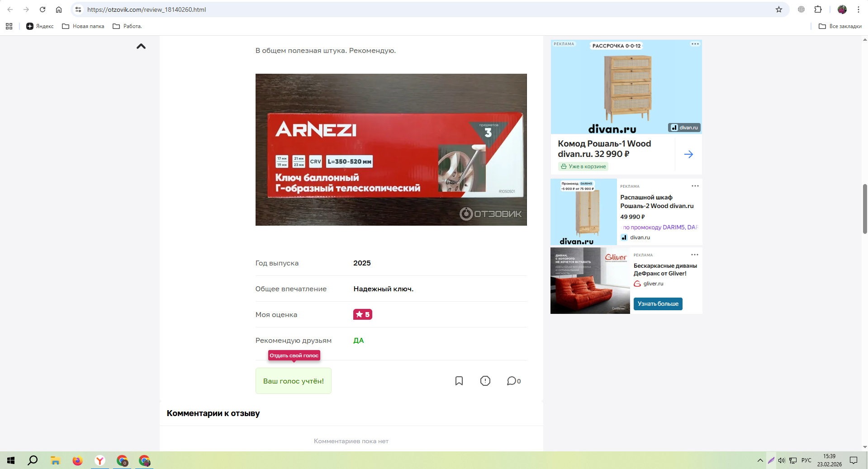This screenshot has height=469, width=868.
Task: Click the Комментариев пока нет text
Action: (x=351, y=441)
